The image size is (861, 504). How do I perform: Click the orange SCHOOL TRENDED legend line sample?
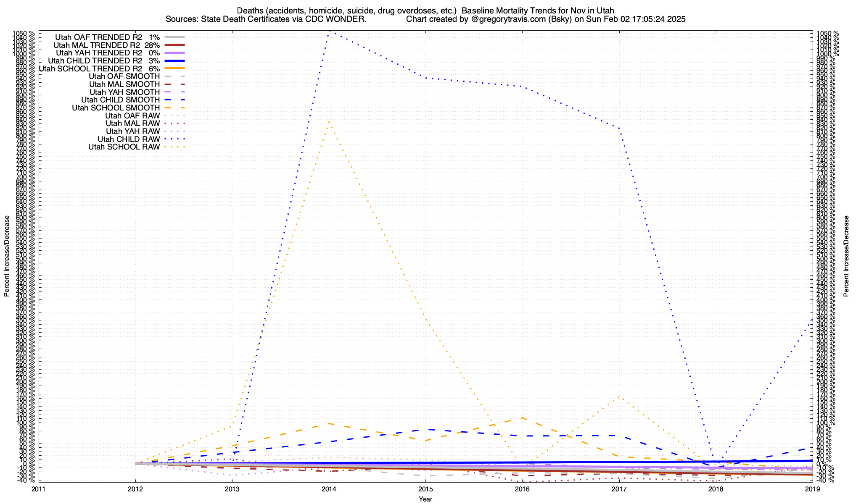175,68
